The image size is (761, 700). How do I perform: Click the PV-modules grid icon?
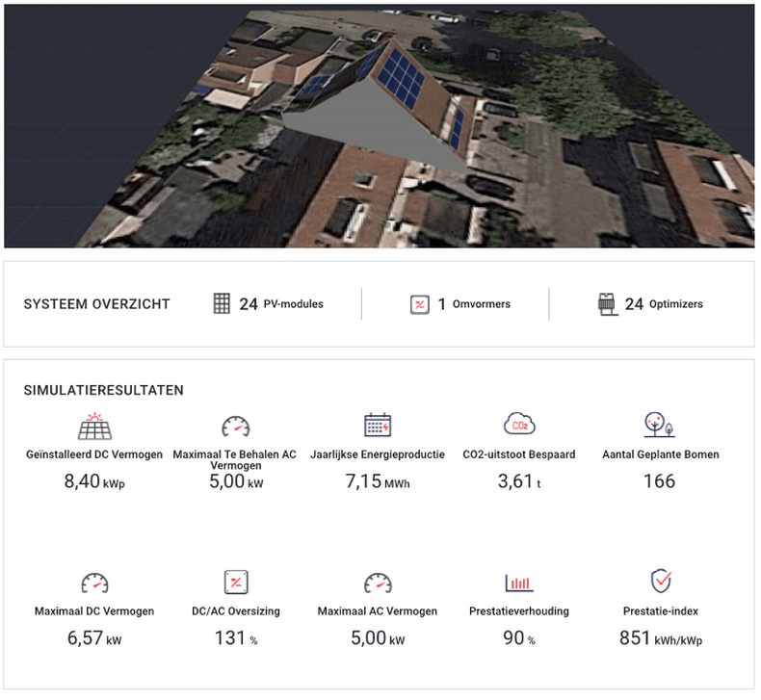tap(222, 304)
